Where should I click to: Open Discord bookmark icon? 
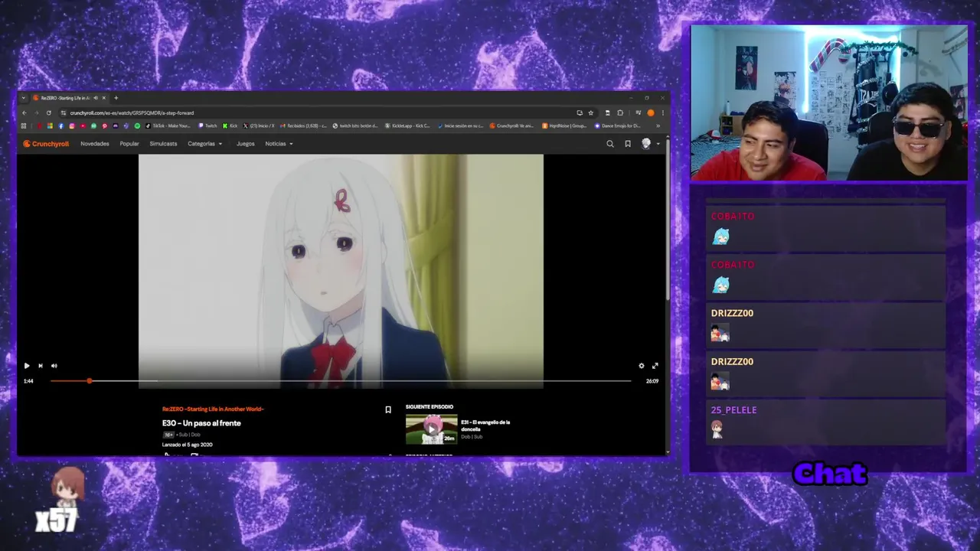coord(116,126)
